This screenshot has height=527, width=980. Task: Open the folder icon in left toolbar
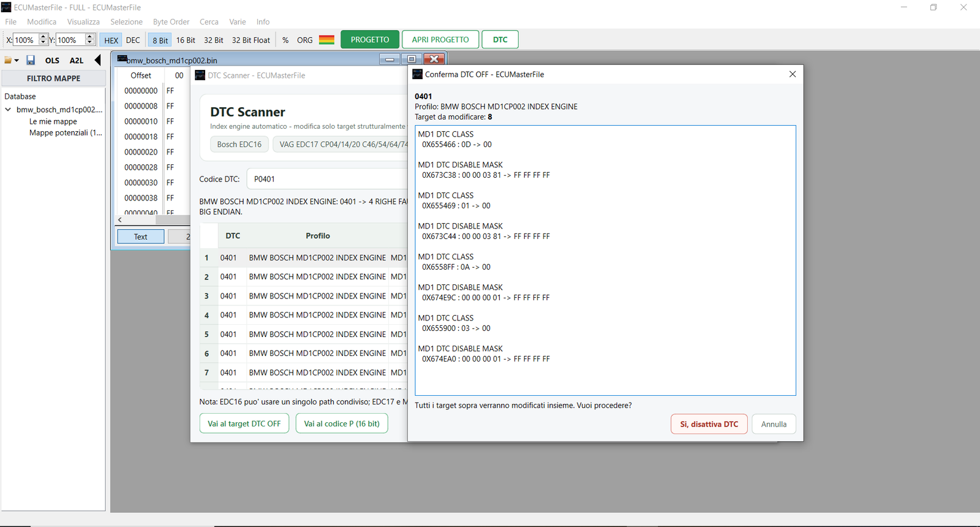tap(8, 61)
